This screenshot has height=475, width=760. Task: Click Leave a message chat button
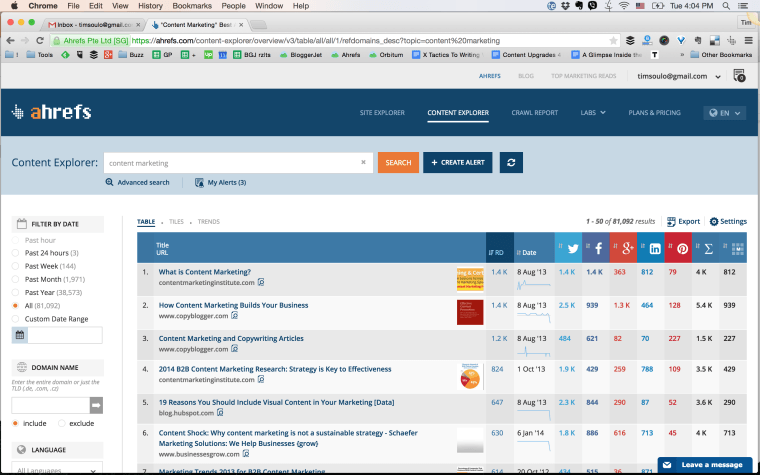coord(707,464)
